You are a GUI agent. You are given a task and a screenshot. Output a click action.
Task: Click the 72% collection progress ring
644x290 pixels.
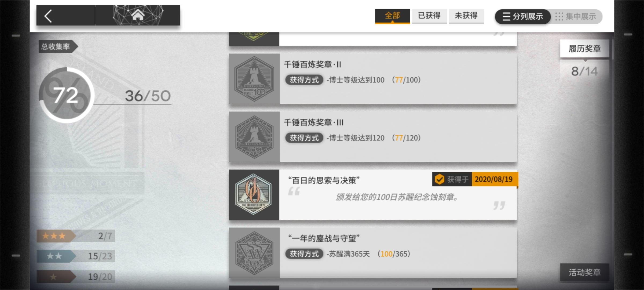[x=66, y=95]
